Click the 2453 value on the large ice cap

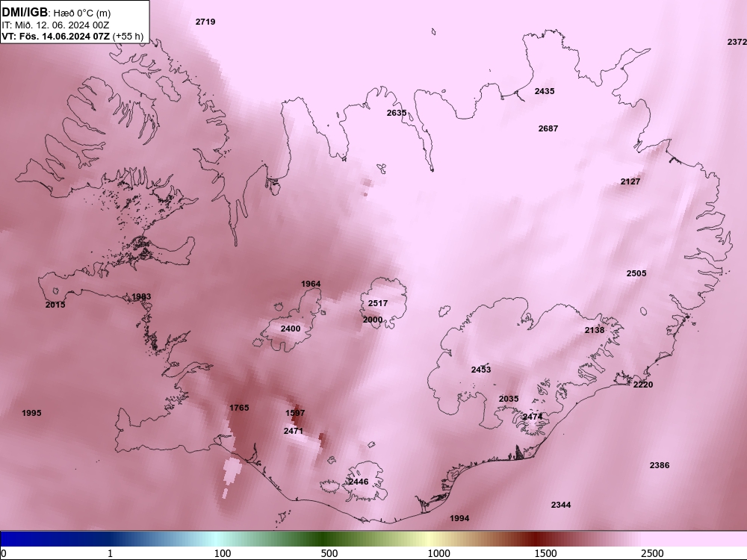tap(480, 370)
